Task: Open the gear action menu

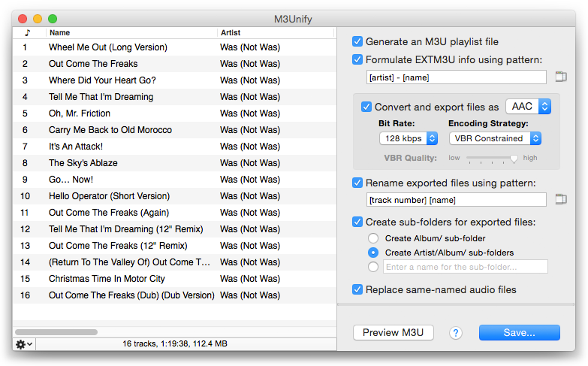Action: 24,344
